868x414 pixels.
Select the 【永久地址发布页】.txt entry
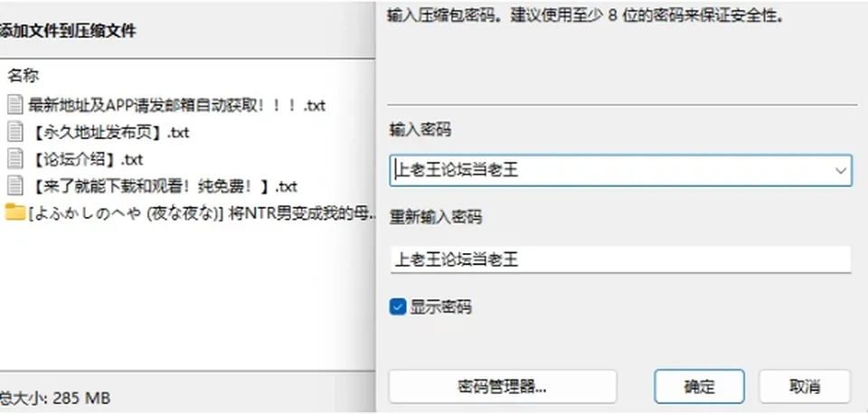[x=108, y=132]
